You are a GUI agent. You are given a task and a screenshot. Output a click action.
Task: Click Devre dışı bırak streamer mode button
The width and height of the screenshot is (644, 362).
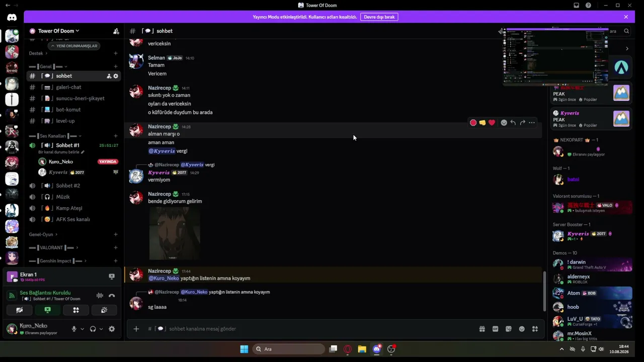pos(379,17)
